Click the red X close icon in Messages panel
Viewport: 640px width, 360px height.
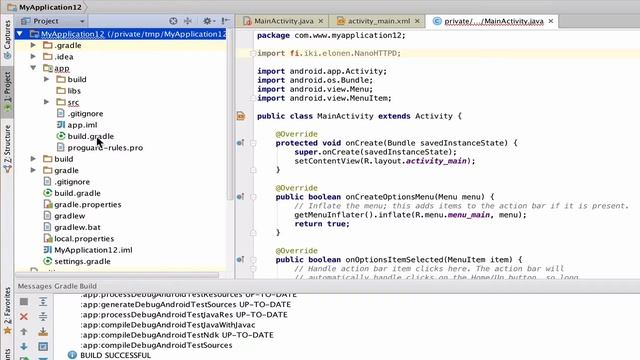[x=24, y=316]
